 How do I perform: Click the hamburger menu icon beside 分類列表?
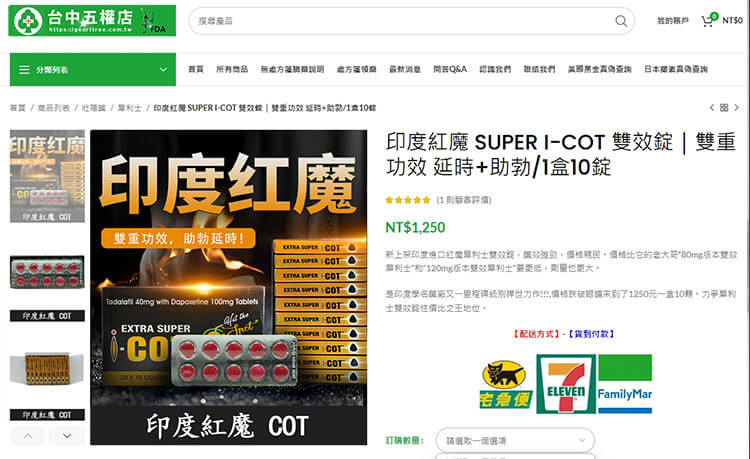[x=24, y=70]
